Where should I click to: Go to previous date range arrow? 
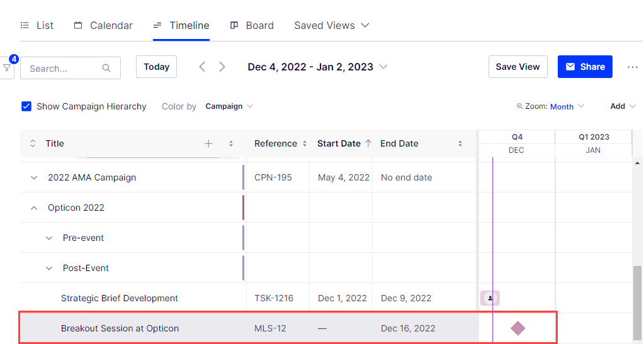(202, 67)
